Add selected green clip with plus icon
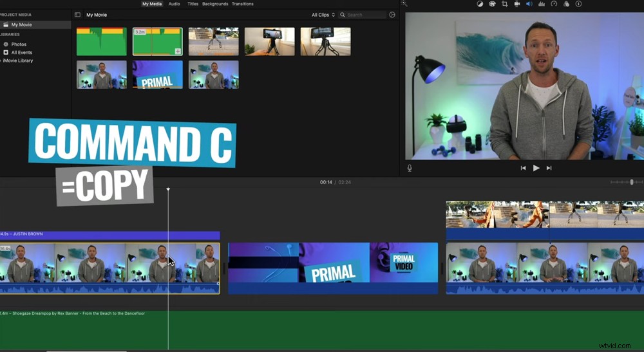This screenshot has width=644, height=352. [x=178, y=51]
